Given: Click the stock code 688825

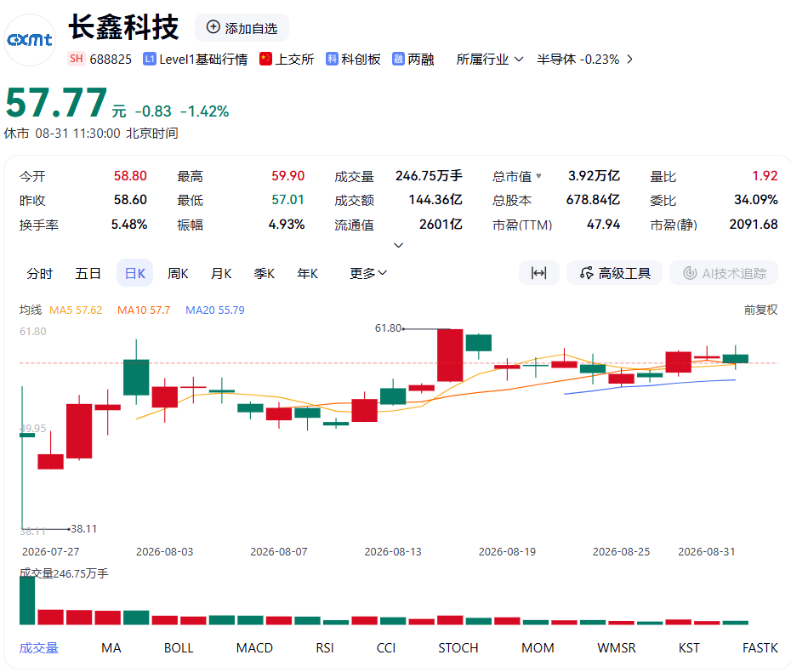Looking at the screenshot, I should 111,60.
